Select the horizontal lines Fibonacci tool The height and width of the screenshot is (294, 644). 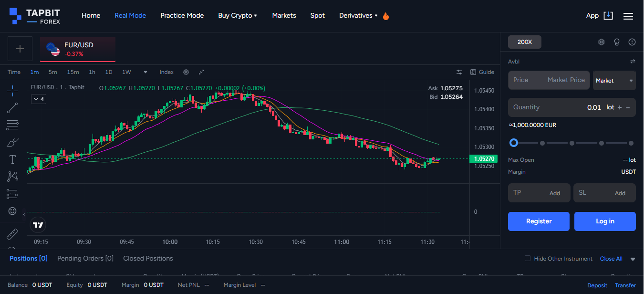[13, 125]
